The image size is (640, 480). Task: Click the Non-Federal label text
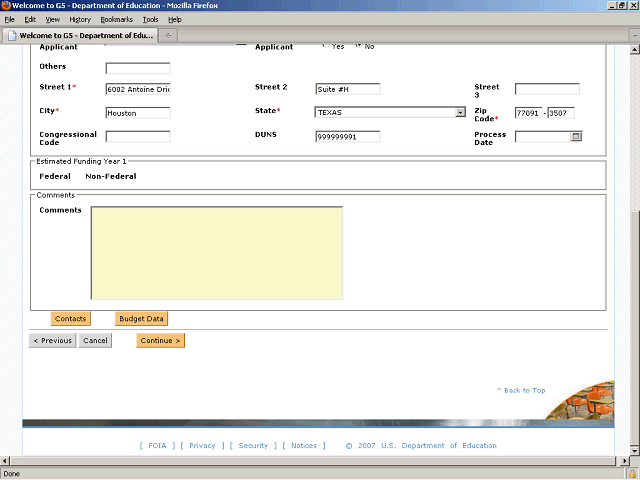(x=111, y=176)
